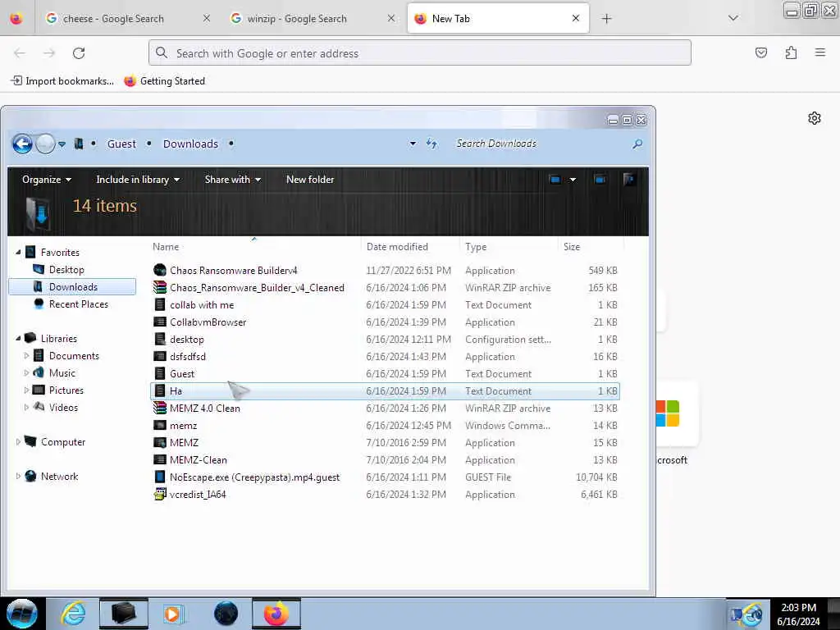Screen dimensions: 840x630
Task: Collapse the Favorites tree section
Action: (18, 253)
